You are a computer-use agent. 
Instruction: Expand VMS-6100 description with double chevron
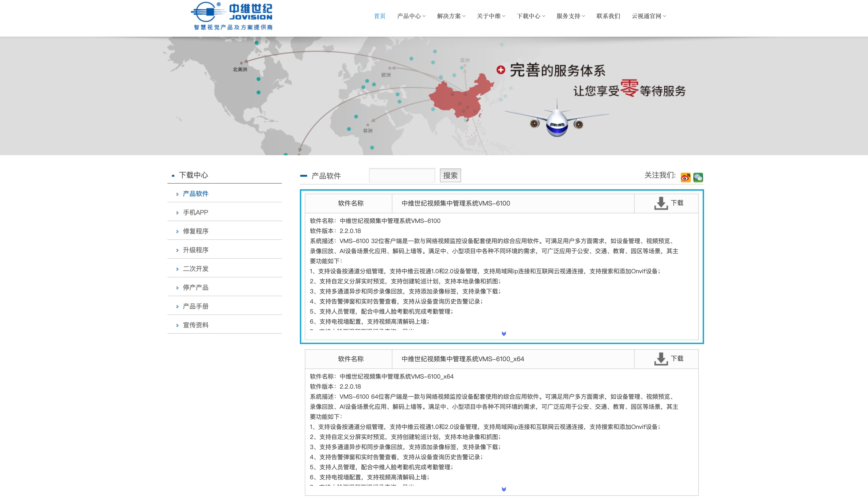coord(504,333)
